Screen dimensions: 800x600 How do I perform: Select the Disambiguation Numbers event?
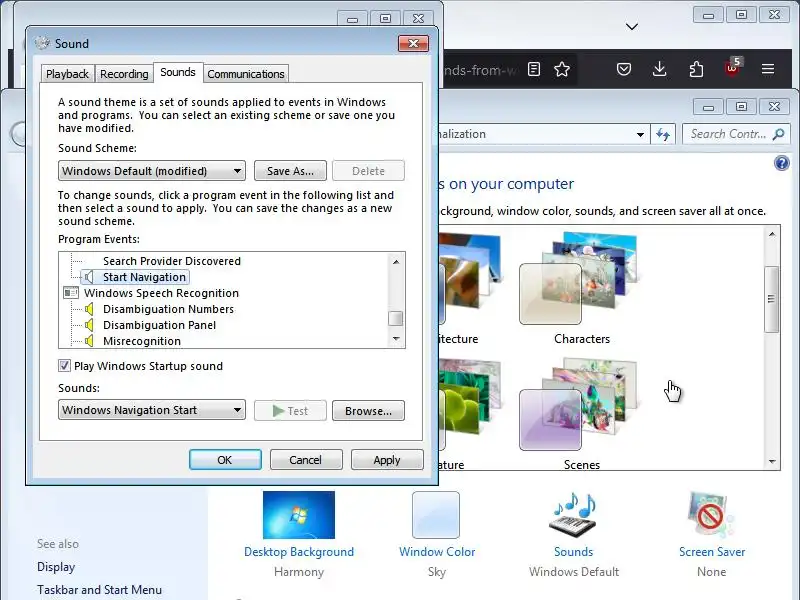[x=168, y=309]
